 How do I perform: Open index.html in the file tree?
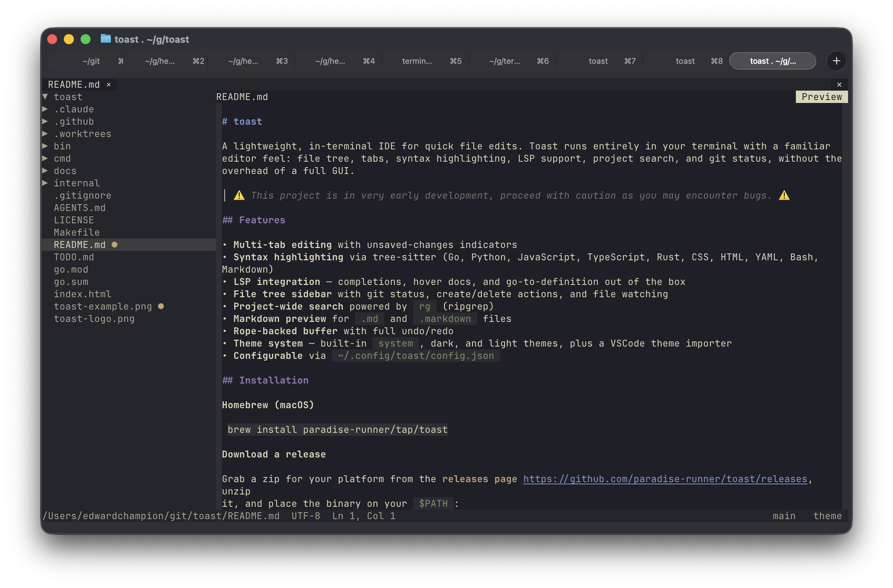click(83, 294)
